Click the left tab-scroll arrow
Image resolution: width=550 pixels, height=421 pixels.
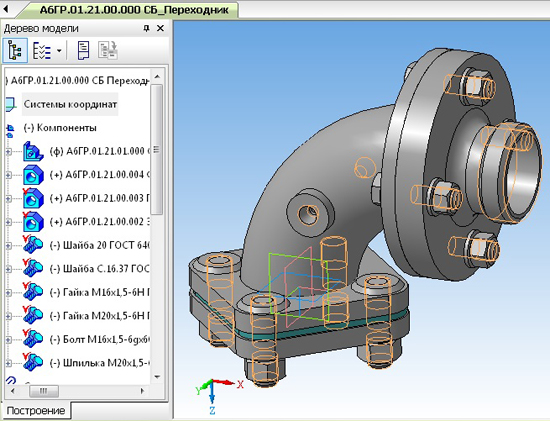(x=6, y=9)
